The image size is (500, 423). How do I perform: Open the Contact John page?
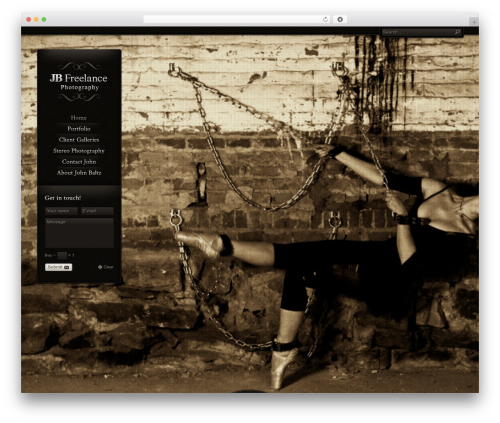[79, 162]
